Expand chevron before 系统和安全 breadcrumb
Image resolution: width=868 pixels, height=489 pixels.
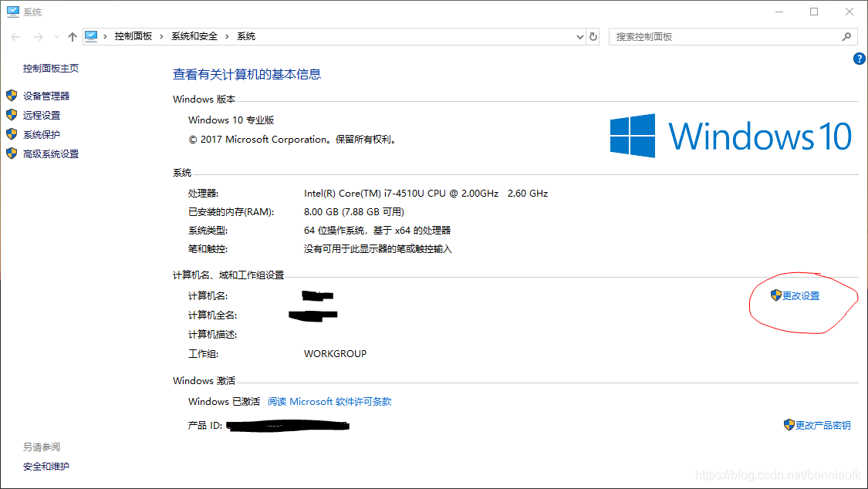coord(162,36)
